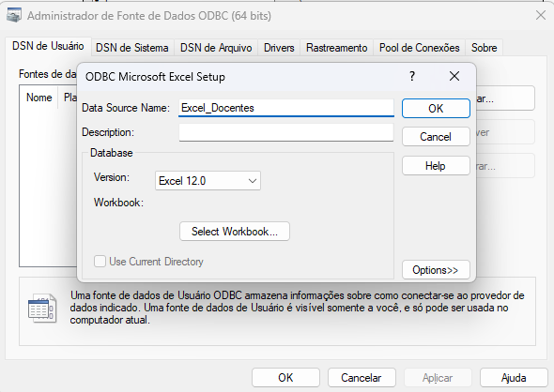Click the Select Workbook button
This screenshot has width=554, height=392.
pyautogui.click(x=235, y=232)
